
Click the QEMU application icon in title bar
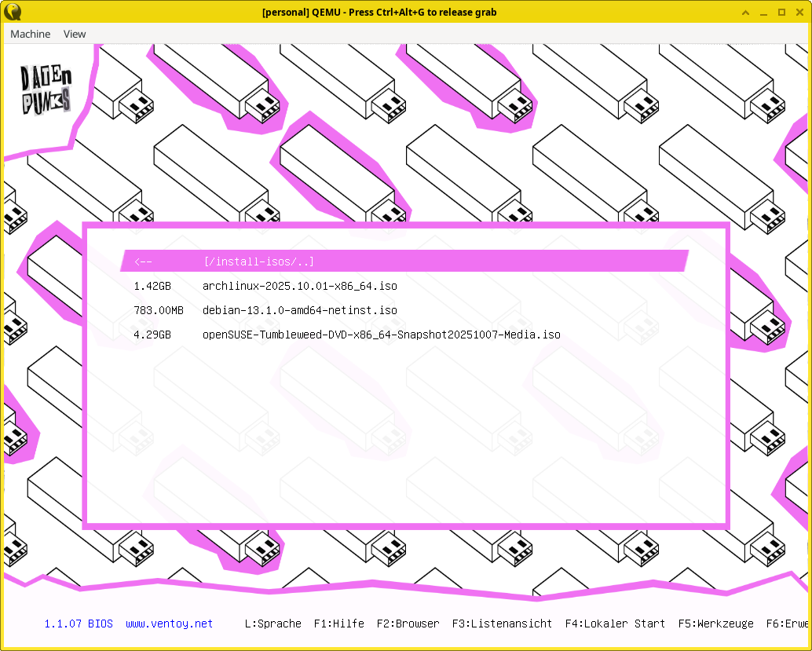[x=13, y=12]
